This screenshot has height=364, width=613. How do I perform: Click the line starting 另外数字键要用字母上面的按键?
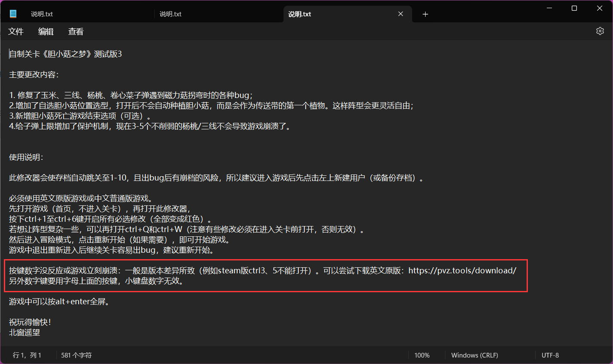96,281
